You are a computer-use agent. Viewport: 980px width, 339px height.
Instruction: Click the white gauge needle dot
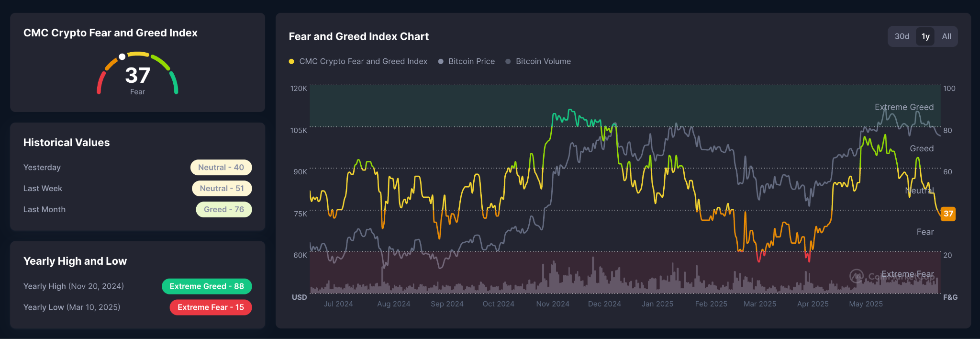[122, 56]
